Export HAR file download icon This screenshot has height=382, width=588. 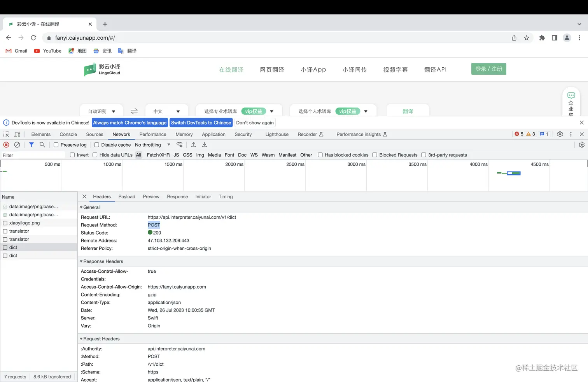(x=205, y=145)
